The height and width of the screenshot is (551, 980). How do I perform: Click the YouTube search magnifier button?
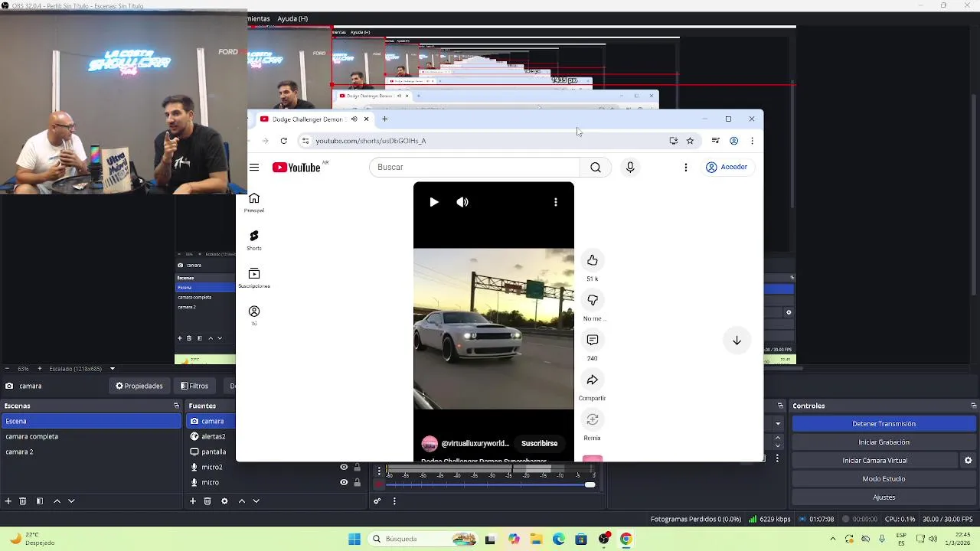tap(595, 168)
